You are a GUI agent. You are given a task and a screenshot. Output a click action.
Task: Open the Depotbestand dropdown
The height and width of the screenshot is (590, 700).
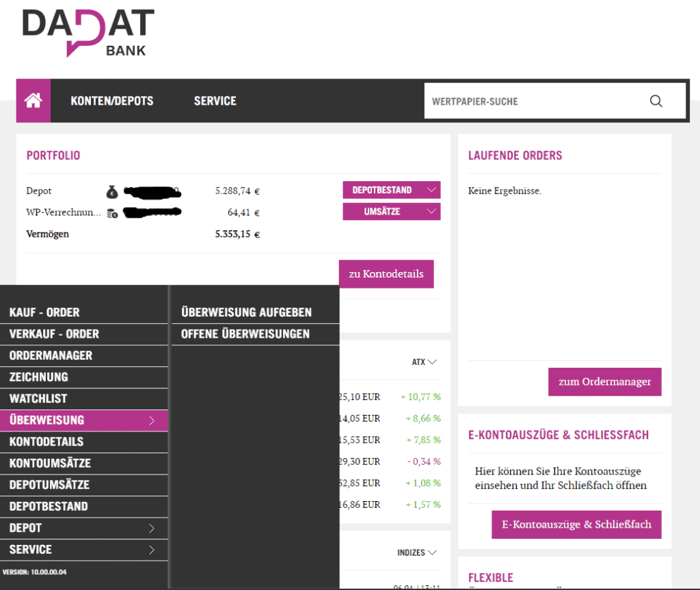pos(391,190)
